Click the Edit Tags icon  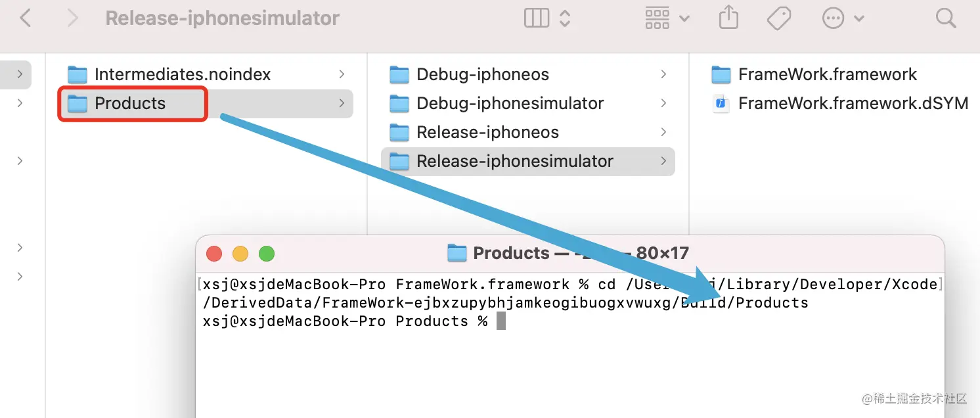point(779,18)
